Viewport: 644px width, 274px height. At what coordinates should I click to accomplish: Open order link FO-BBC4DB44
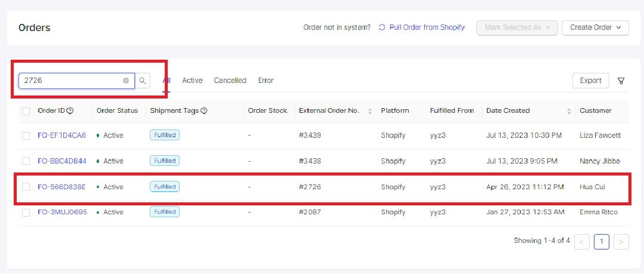pyautogui.click(x=62, y=161)
